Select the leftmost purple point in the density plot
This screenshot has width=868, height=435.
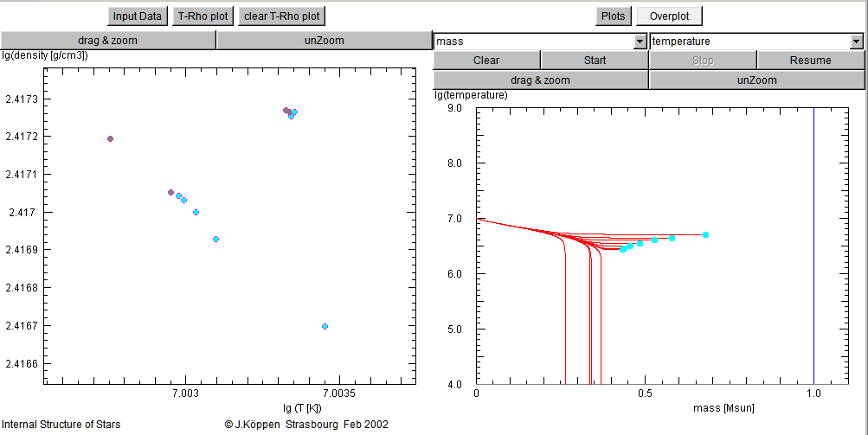[110, 138]
